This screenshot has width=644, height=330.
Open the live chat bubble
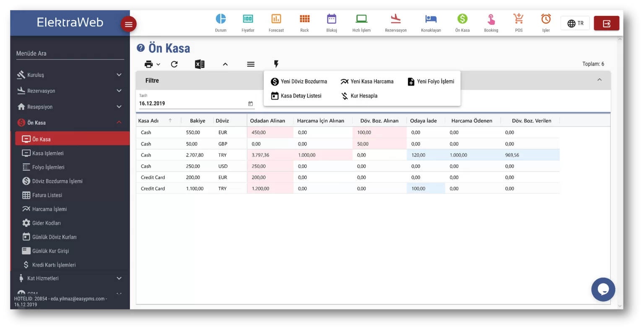[603, 289]
